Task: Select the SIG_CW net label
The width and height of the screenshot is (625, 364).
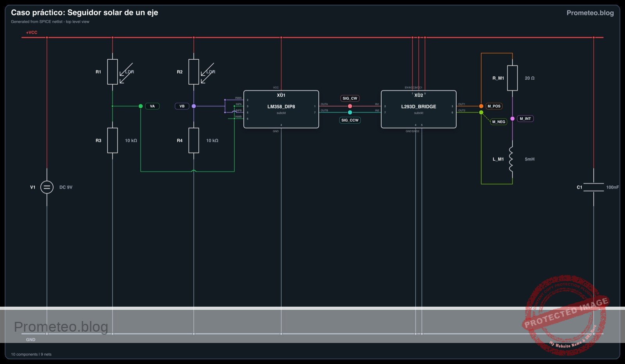Action: 350,98
